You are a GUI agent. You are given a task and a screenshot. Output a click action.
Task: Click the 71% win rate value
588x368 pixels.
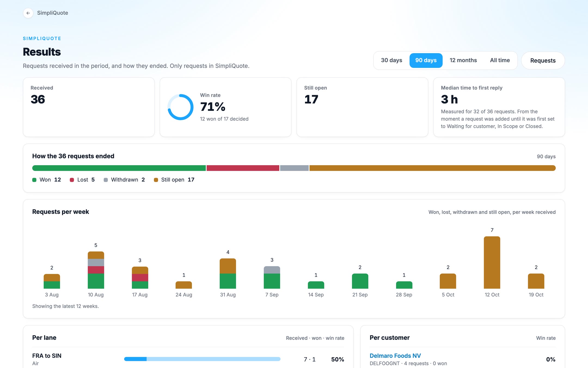point(213,107)
